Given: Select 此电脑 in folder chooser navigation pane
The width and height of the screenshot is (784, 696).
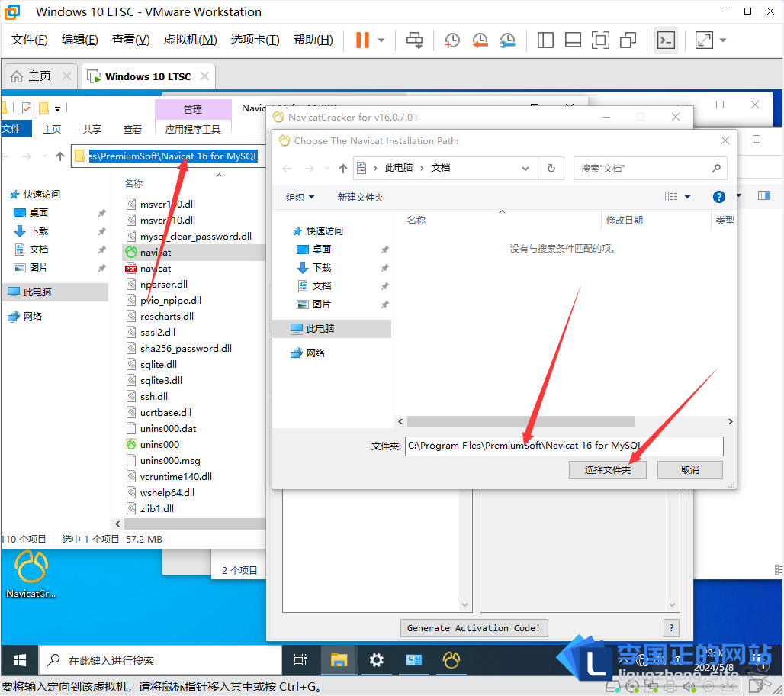Looking at the screenshot, I should click(320, 329).
